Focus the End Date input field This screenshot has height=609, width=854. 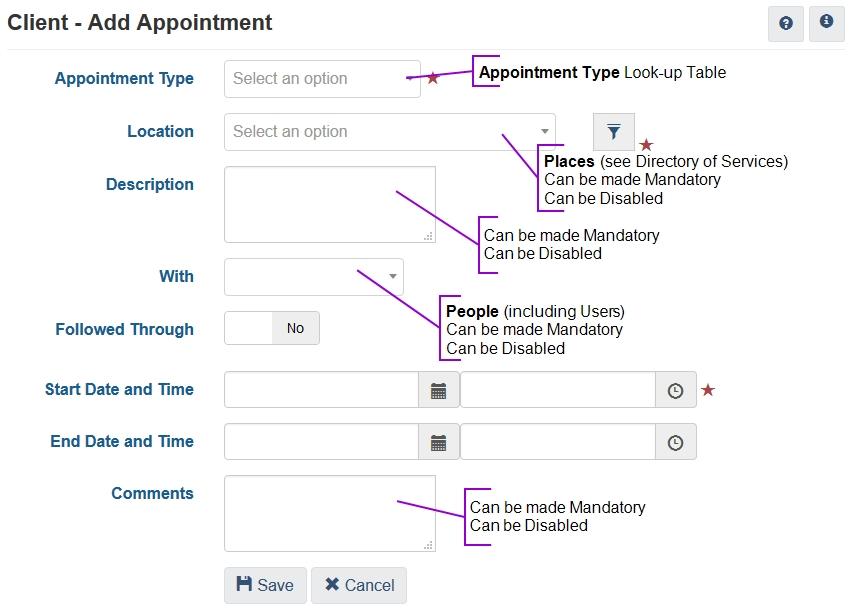pyautogui.click(x=321, y=442)
